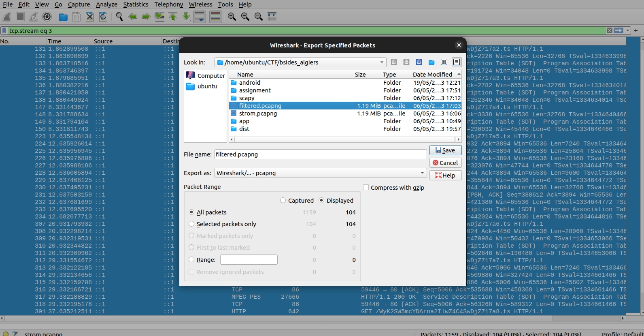This screenshot has width=644, height=336.
Task: Click the Cancel button
Action: coord(445,163)
